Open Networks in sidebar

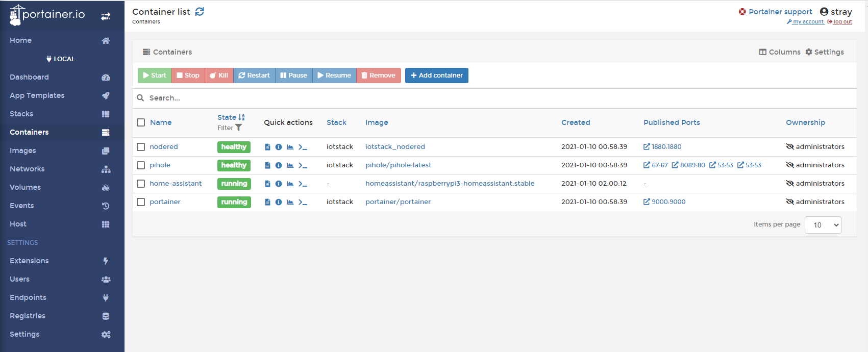62,169
